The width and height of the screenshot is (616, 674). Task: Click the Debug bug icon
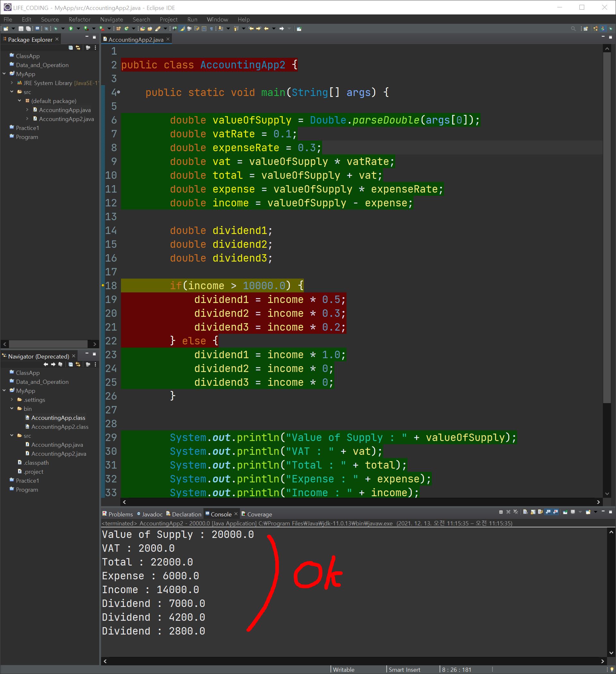[56, 29]
